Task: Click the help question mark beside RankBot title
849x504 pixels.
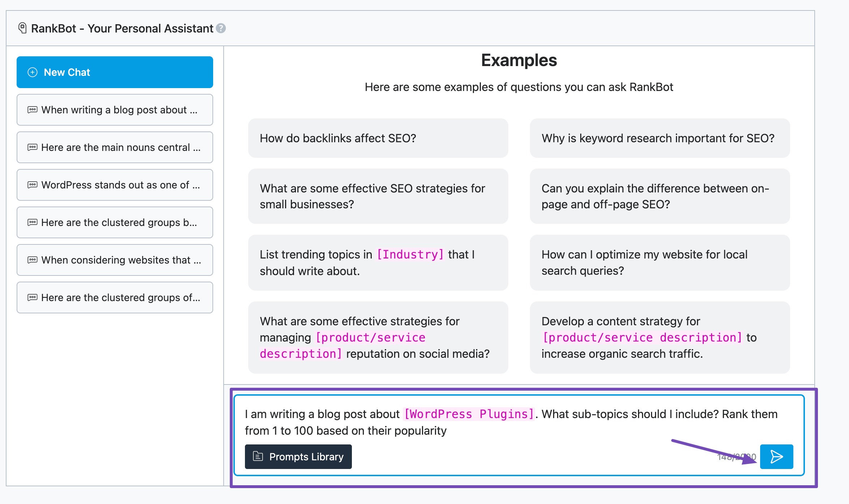Action: pos(221,28)
